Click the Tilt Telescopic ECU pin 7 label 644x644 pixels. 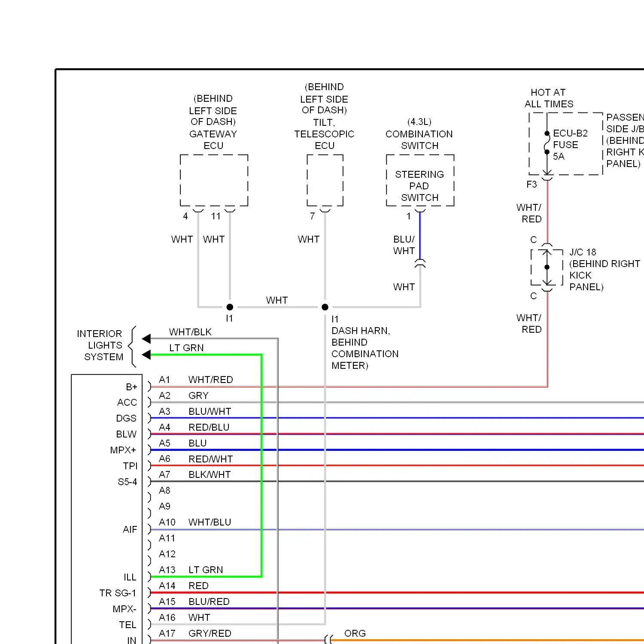tap(313, 216)
